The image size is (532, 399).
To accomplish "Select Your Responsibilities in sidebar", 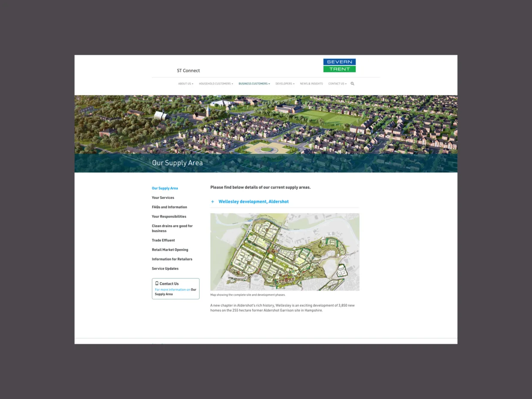I will [x=169, y=217].
